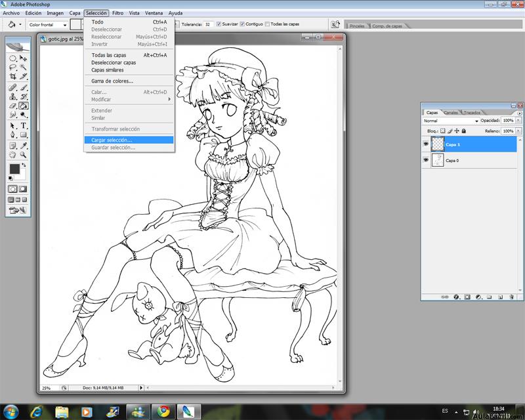Viewport: 525px width, 420px height.
Task: Select the Magic Wand tool
Action: pos(23,68)
